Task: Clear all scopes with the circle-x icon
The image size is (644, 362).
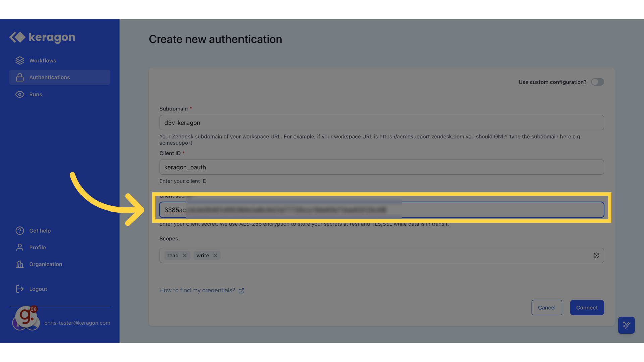Action: tap(596, 256)
